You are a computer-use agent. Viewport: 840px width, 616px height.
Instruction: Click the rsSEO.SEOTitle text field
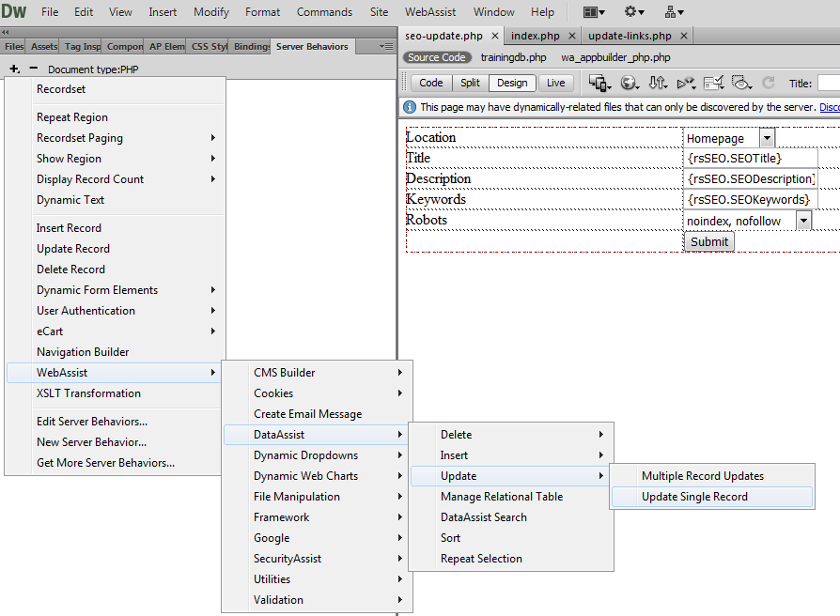tap(751, 159)
